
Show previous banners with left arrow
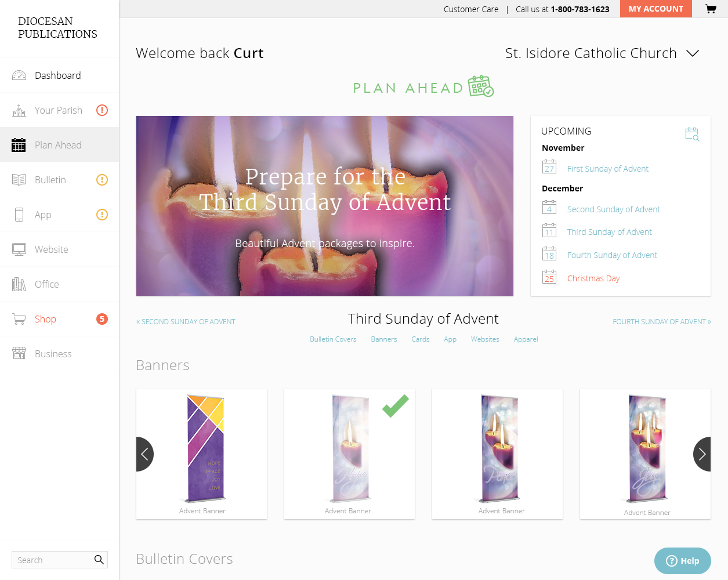click(145, 454)
